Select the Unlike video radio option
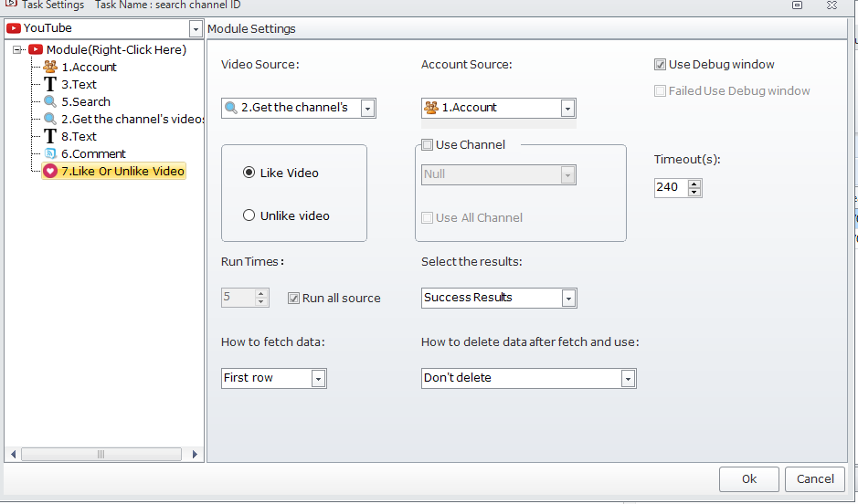This screenshot has height=504, width=858. click(249, 215)
